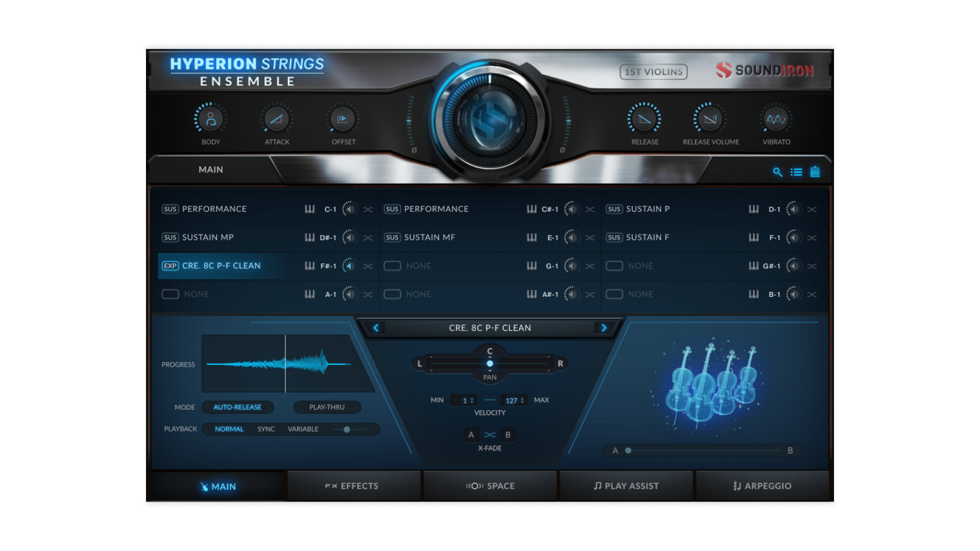Toggle the SUS badge on Sustain P
Viewport: 980px width, 551px height.
tap(614, 209)
